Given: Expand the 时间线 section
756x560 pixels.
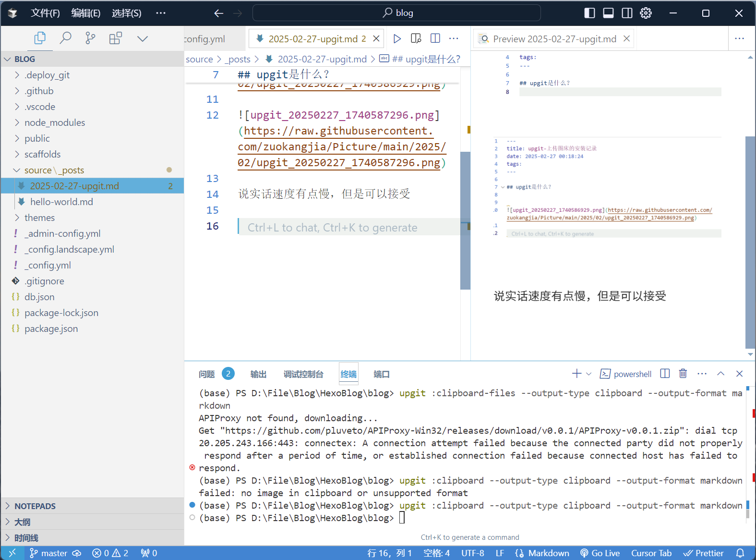Looking at the screenshot, I should click(92, 538).
